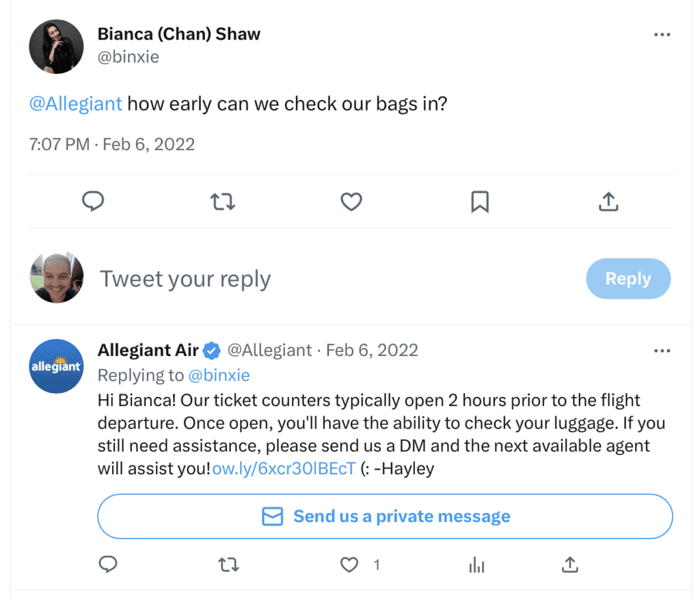
Task: Like Allegiant Air's reply
Action: coord(349,565)
